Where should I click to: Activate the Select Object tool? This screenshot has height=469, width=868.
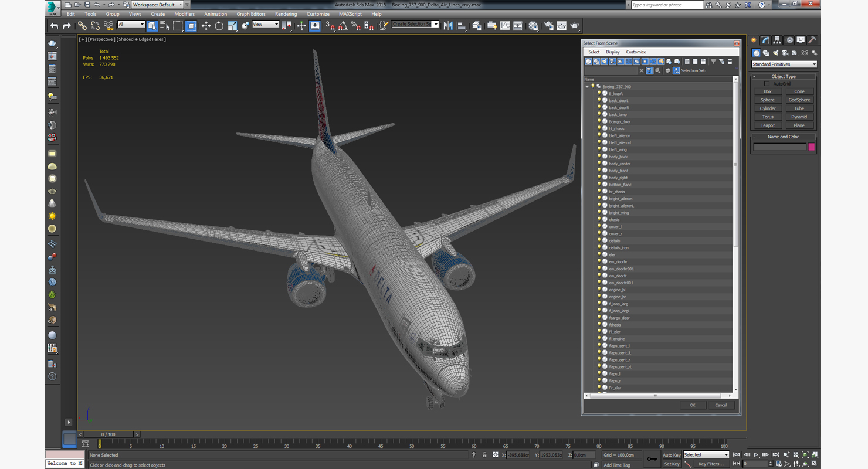click(152, 26)
